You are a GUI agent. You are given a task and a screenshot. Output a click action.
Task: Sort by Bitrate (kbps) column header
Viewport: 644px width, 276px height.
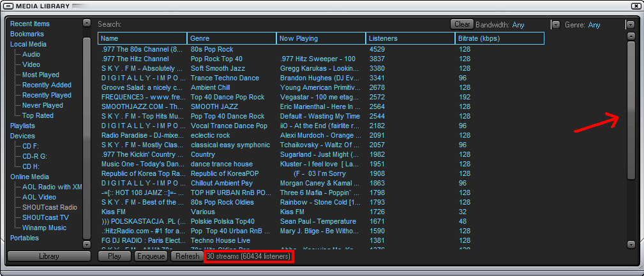[x=500, y=38]
